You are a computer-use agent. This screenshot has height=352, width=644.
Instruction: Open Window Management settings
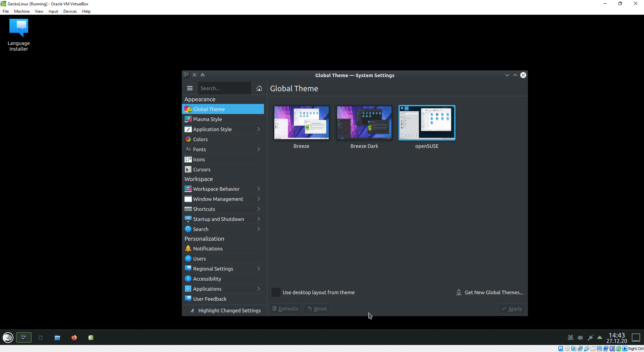[x=223, y=199]
